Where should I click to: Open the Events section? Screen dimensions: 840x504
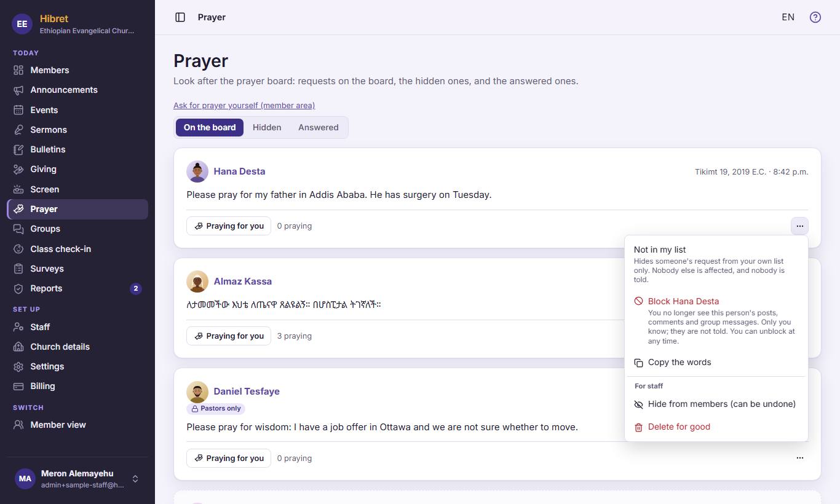(x=77, y=110)
